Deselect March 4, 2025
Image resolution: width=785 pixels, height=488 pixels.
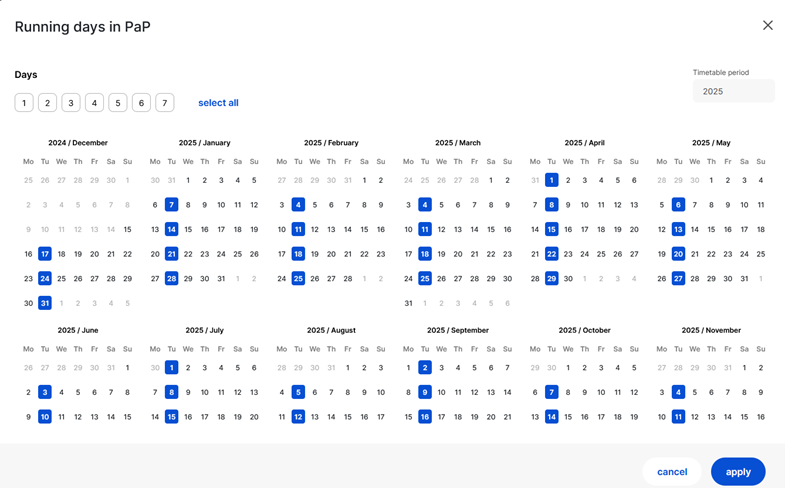click(425, 205)
